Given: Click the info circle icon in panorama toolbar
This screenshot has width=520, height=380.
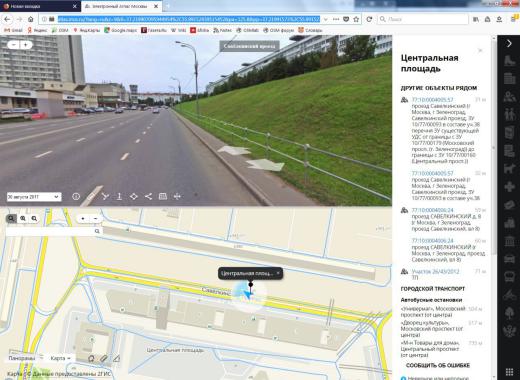Looking at the screenshot, I should (76, 196).
